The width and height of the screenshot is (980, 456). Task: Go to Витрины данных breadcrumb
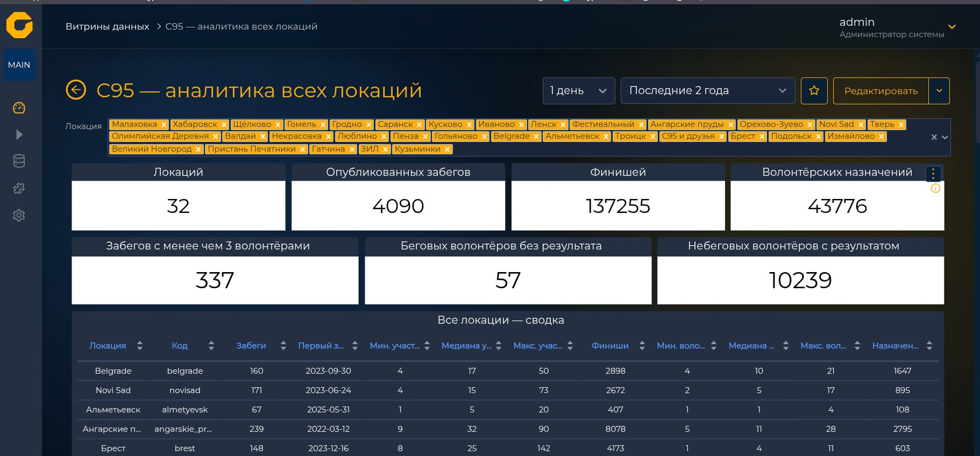point(107,26)
